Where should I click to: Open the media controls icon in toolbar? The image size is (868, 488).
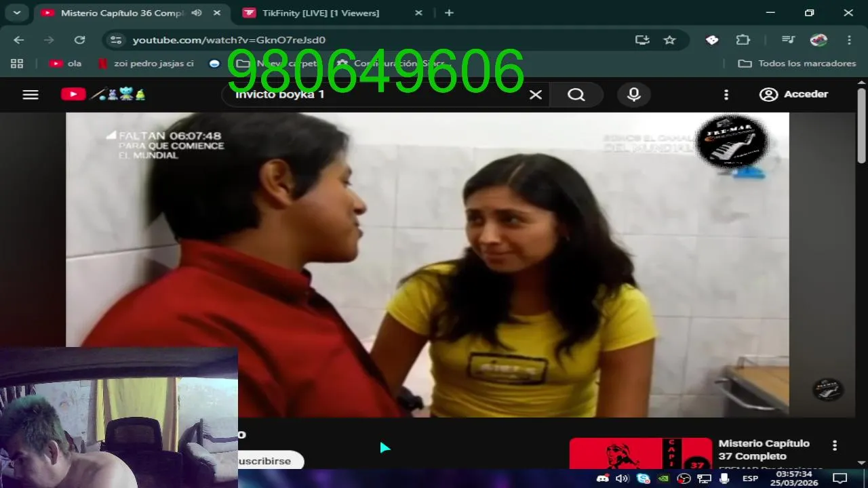(787, 40)
